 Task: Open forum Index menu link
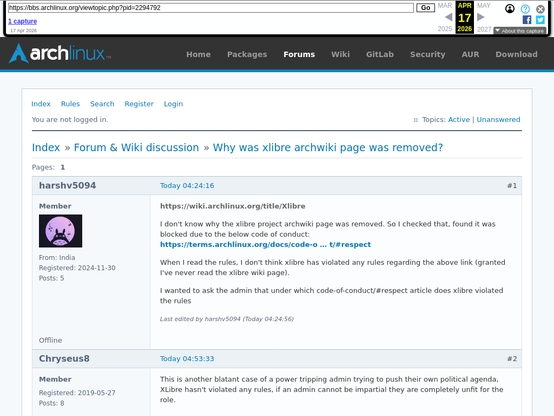coord(41,104)
